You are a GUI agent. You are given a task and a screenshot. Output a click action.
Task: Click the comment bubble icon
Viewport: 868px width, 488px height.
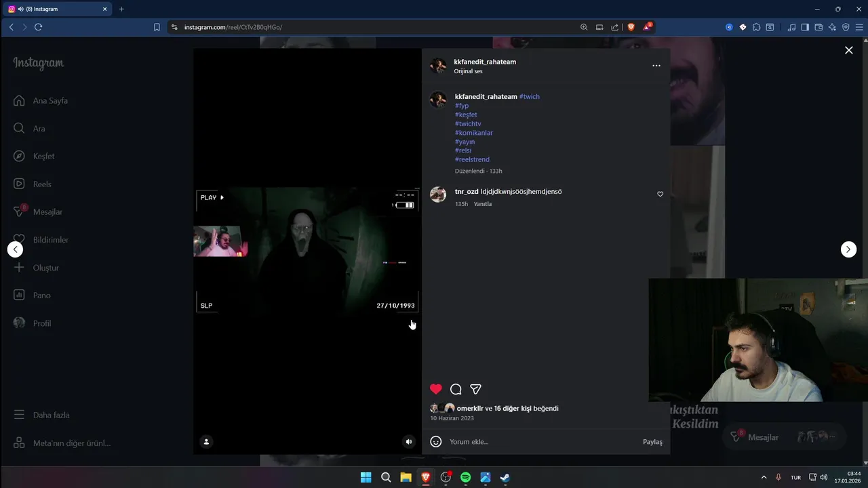(456, 389)
